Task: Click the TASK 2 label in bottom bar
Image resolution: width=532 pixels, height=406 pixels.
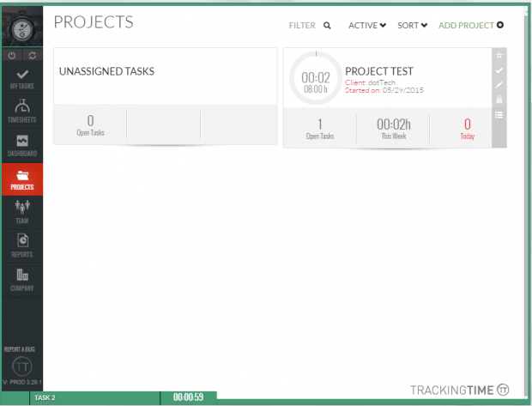Action: tap(45, 398)
